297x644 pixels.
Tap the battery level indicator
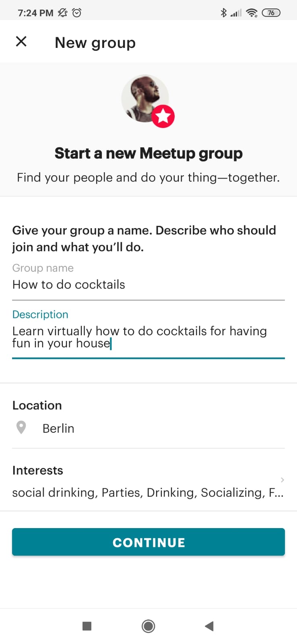(x=271, y=13)
